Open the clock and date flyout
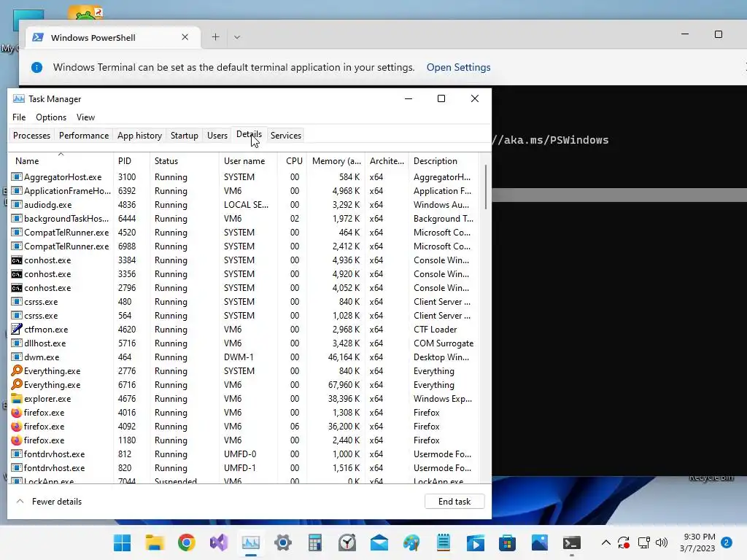 coord(698,542)
